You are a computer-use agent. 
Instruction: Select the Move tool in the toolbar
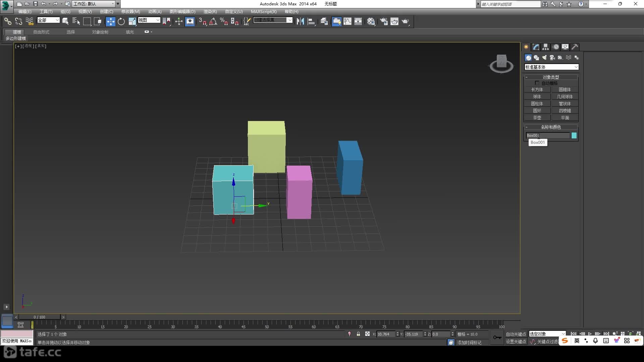click(110, 21)
